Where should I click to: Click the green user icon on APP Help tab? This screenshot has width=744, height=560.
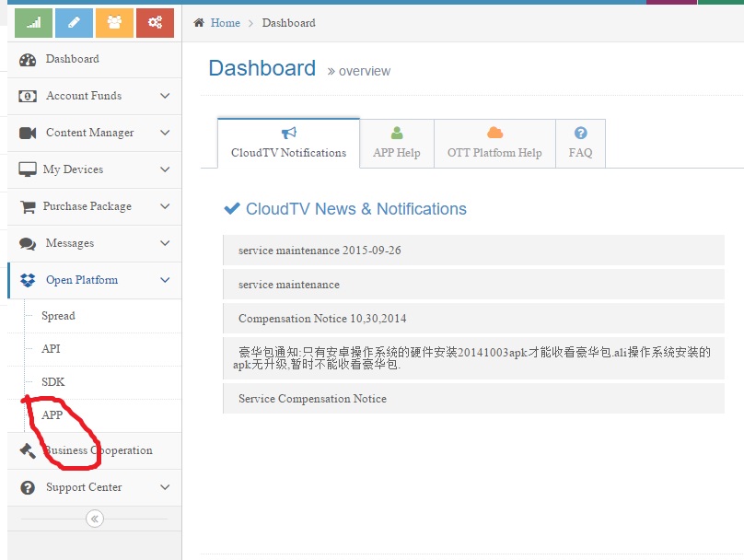(397, 133)
